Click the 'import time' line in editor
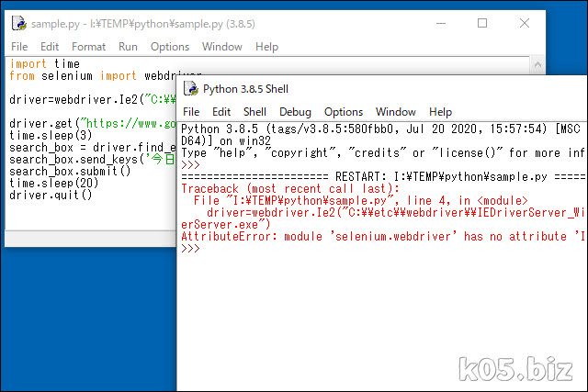Viewport: 588px width, 392px height. pyautogui.click(x=45, y=63)
